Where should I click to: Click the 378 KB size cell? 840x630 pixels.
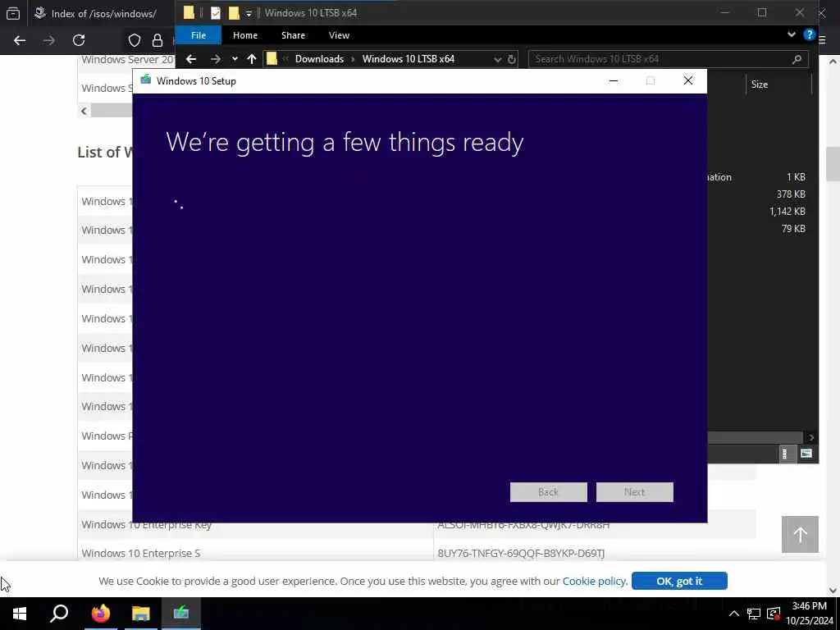click(791, 194)
